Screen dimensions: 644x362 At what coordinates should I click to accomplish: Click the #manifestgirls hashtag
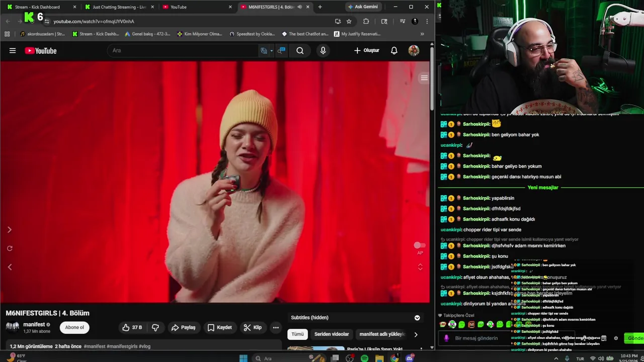122,346
